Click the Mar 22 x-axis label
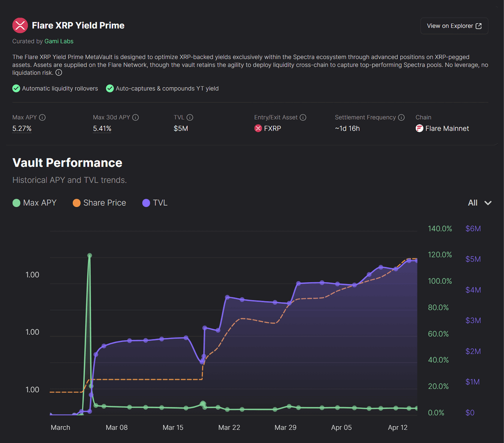This screenshot has width=504, height=443. [x=229, y=427]
